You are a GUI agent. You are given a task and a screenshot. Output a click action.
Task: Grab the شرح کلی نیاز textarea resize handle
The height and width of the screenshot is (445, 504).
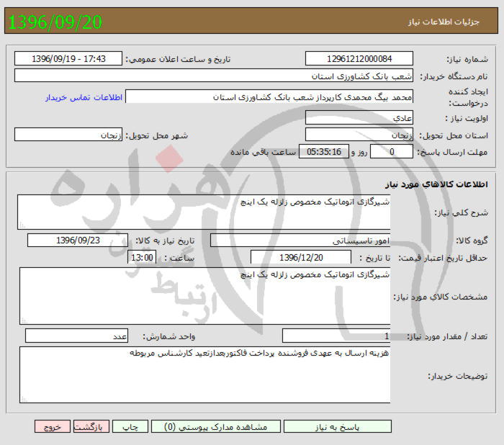tap(22, 225)
